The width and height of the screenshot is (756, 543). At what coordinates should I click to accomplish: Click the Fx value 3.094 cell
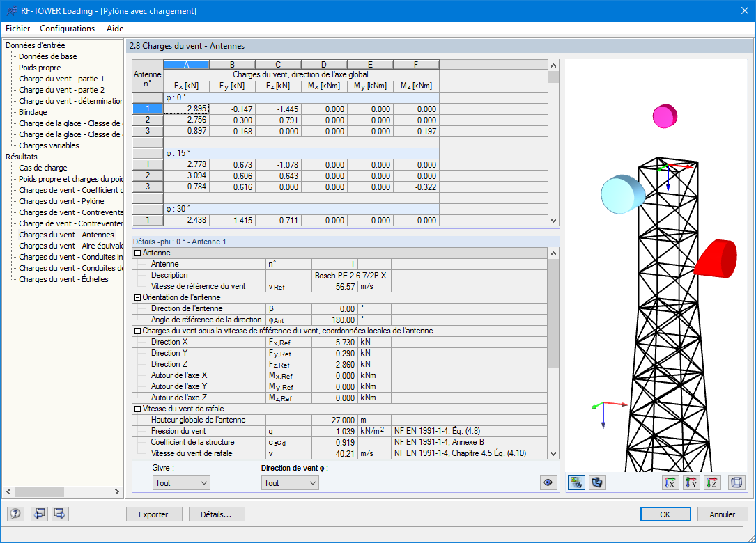point(186,175)
